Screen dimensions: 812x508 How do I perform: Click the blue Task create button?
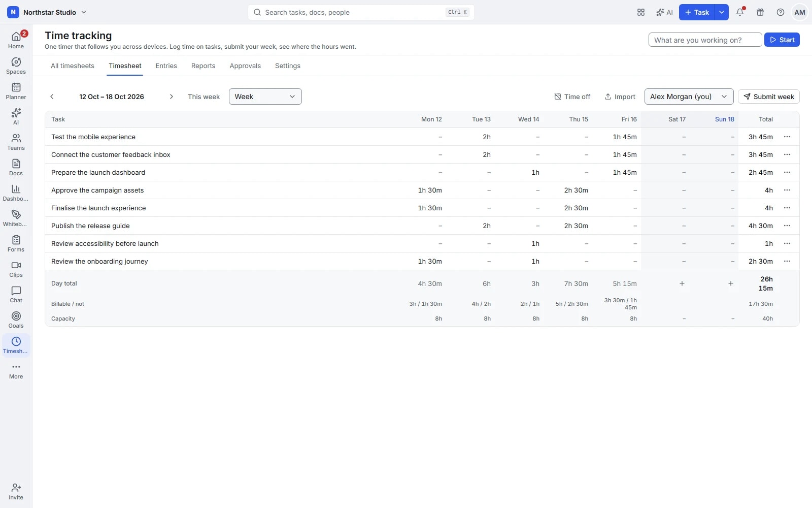pyautogui.click(x=697, y=12)
